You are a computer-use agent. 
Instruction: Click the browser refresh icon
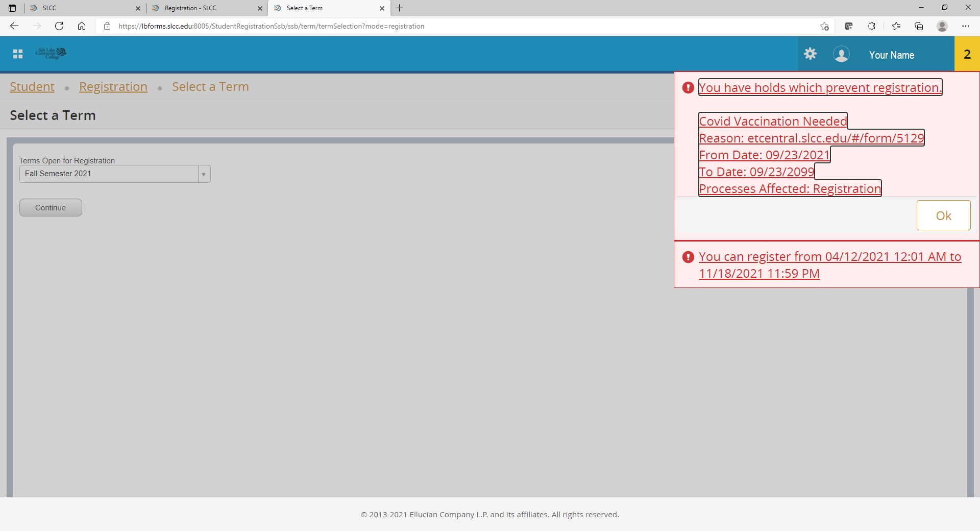tap(59, 26)
